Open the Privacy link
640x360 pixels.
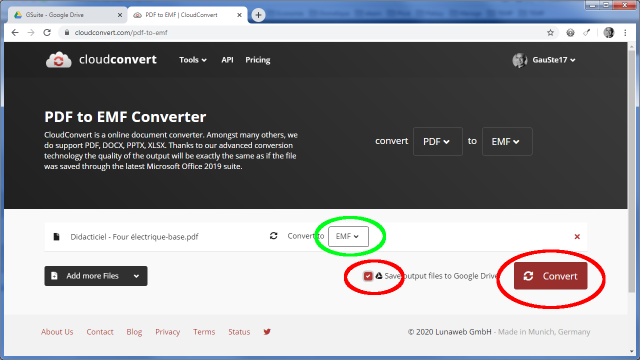click(x=167, y=332)
